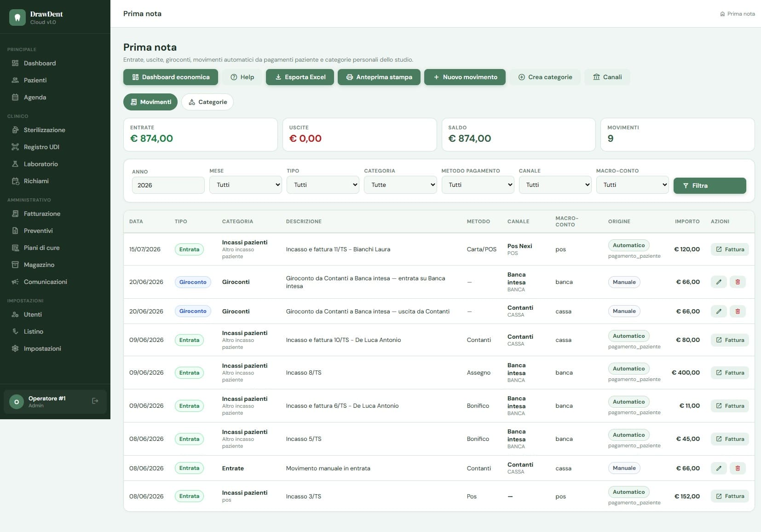The height and width of the screenshot is (532, 761).
Task: Go to Pazienti in the sidebar
Action: click(55, 80)
